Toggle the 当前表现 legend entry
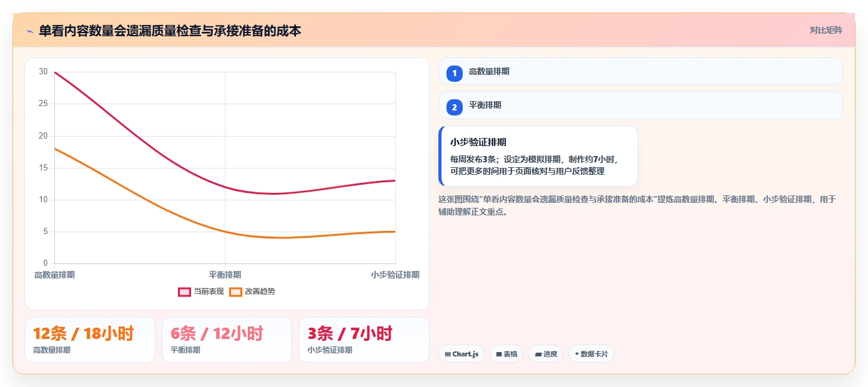Screen dimensions: 868x387 tap(201, 291)
